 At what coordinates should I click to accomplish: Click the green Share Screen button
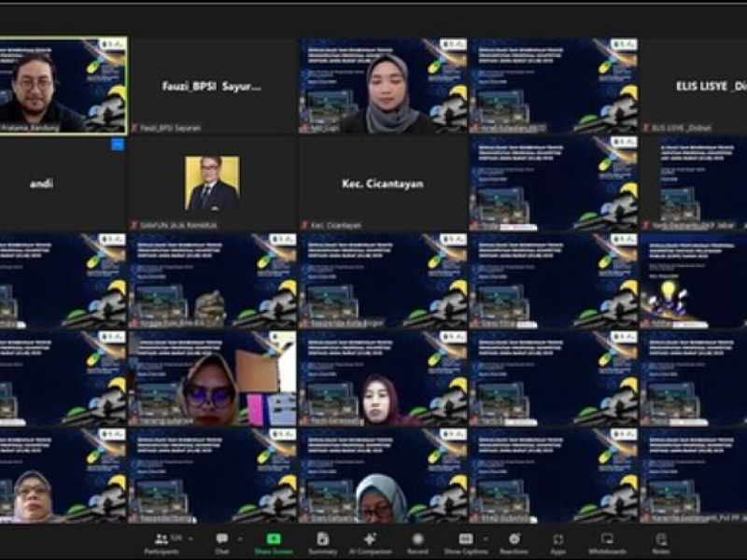pyautogui.click(x=273, y=539)
